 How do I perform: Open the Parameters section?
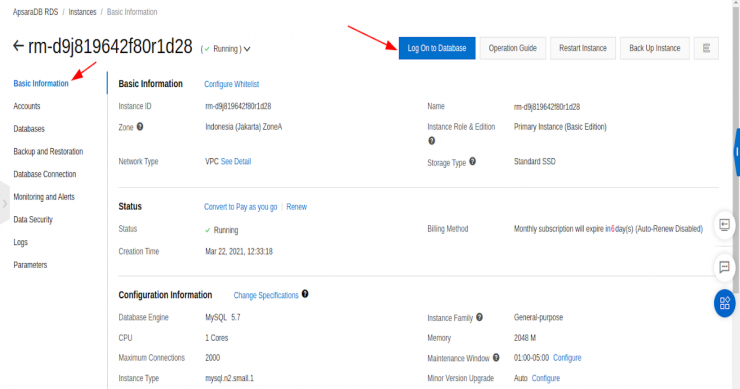pos(30,265)
